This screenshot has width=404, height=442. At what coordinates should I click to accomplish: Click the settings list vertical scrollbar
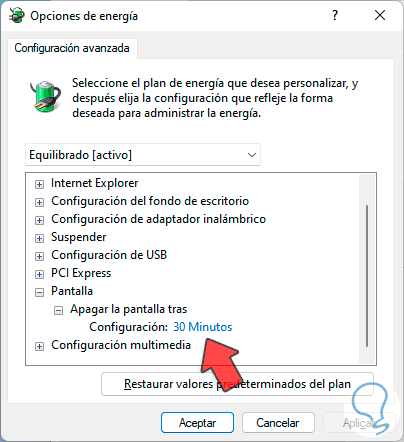click(x=367, y=276)
